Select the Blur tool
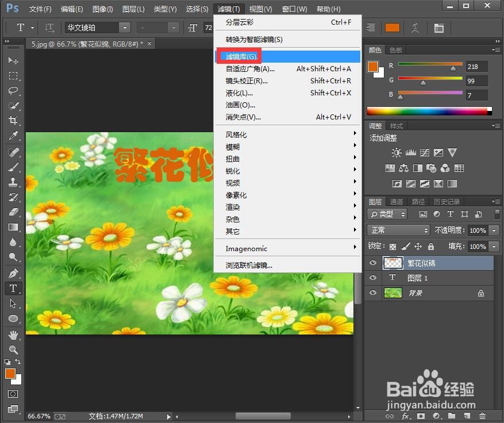 (13, 243)
